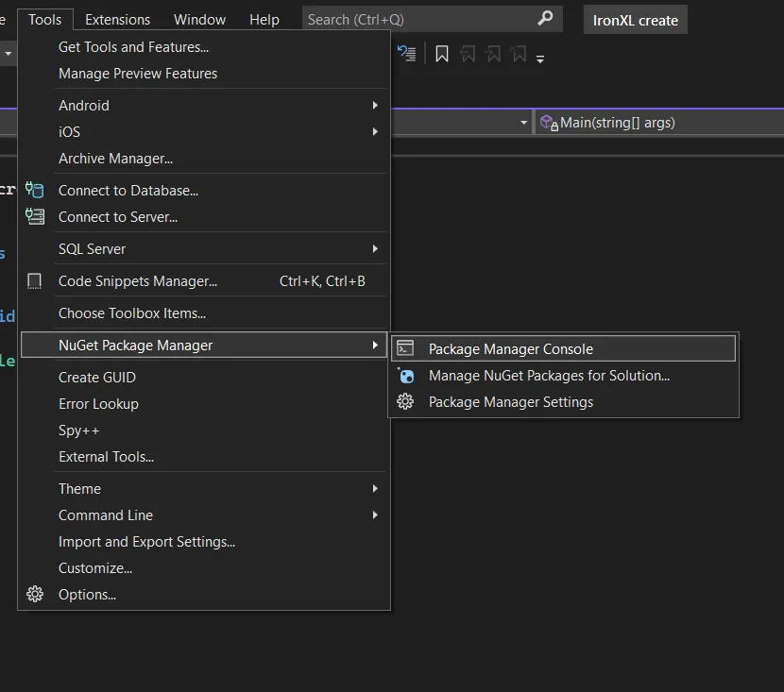The height and width of the screenshot is (692, 784).
Task: Open the Extensions menu
Action: pos(117,19)
